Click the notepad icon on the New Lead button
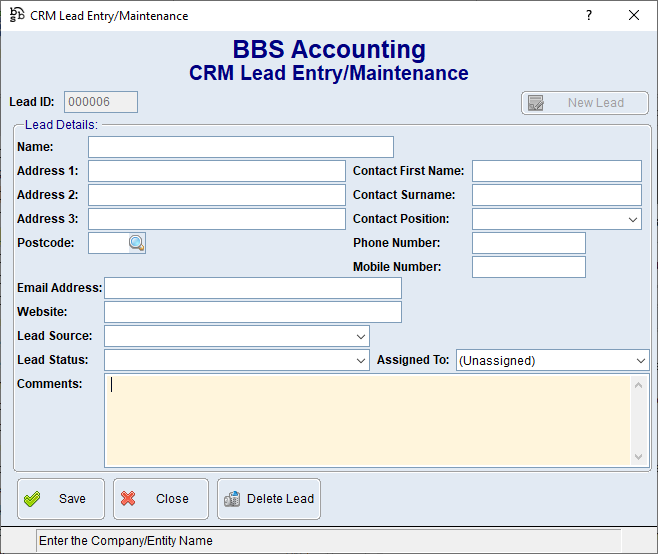This screenshot has height=554, width=658. [x=536, y=103]
